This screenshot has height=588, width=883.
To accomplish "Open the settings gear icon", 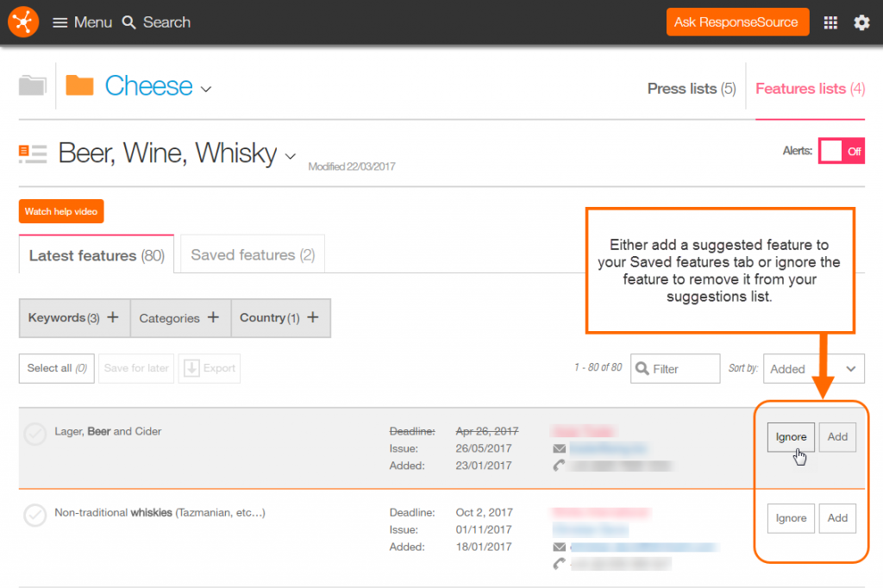I will click(x=861, y=22).
